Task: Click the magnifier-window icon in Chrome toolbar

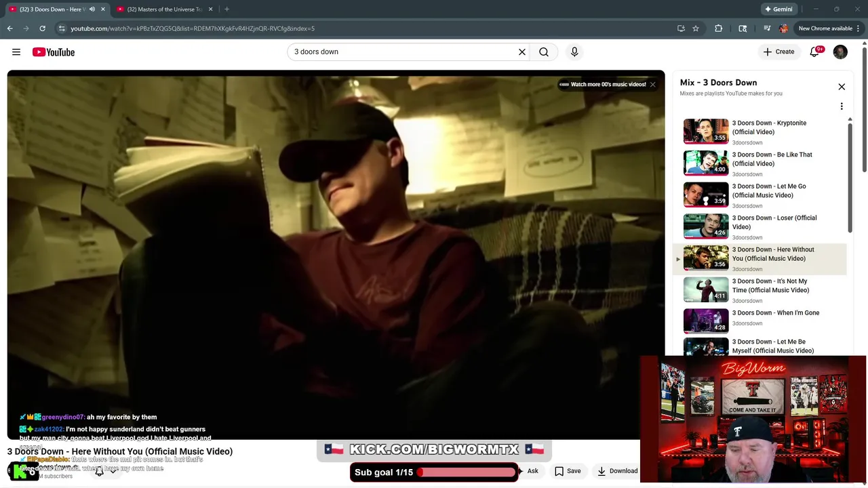Action: tap(743, 28)
